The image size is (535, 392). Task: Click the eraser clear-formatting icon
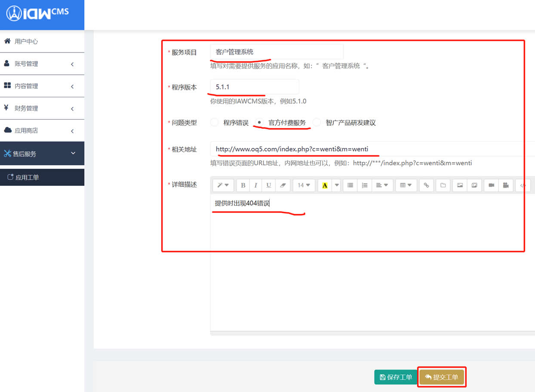(x=283, y=185)
